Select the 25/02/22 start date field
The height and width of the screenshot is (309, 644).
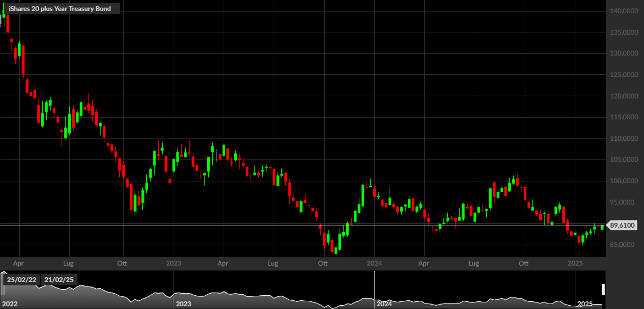pyautogui.click(x=22, y=279)
